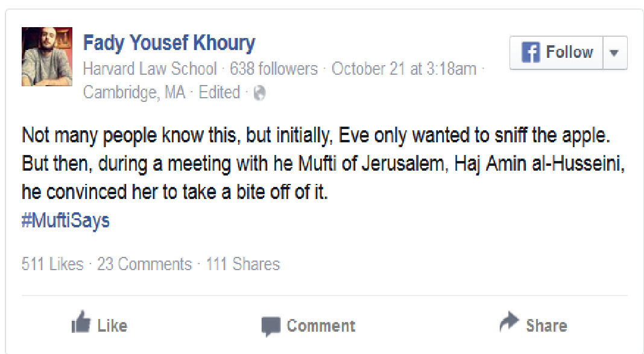View the 111 Shares
Screen dimensions: 644x354
pos(243,264)
